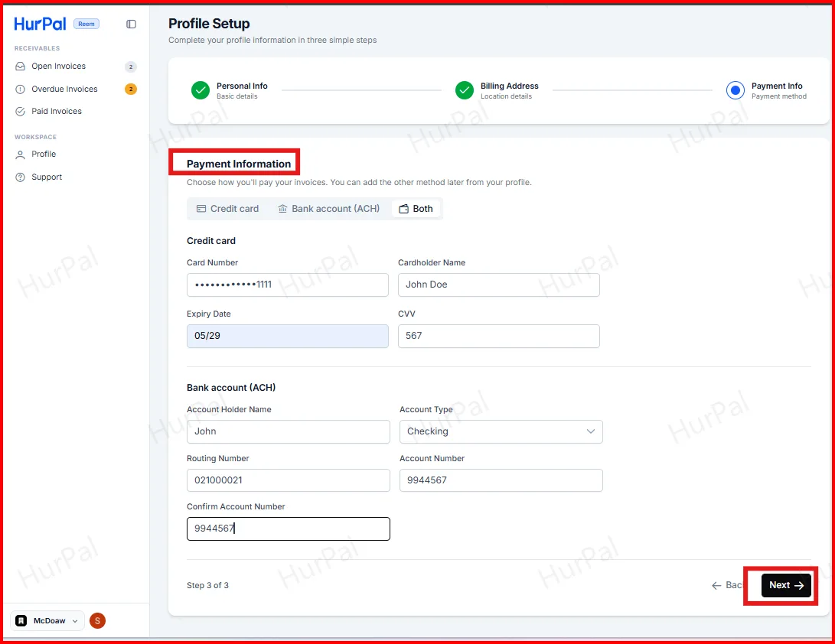Click the Routing Number field
Viewport: 835px width, 644px height.
coord(288,480)
